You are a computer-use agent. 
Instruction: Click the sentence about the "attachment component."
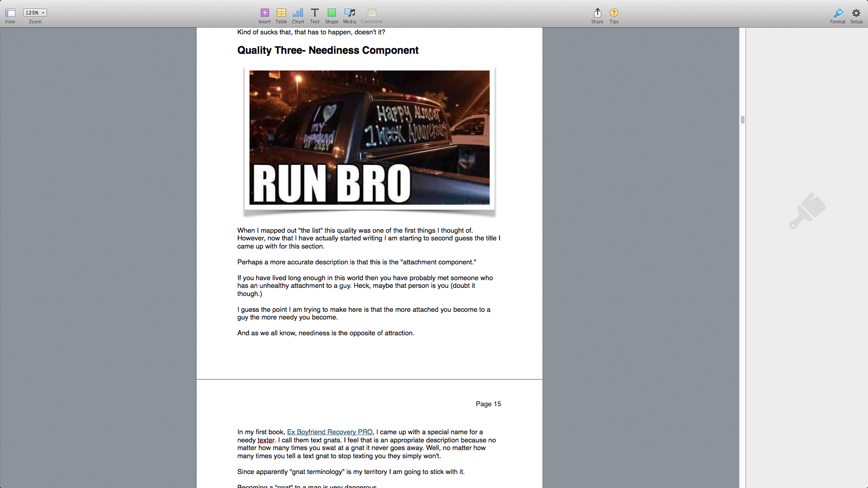357,262
